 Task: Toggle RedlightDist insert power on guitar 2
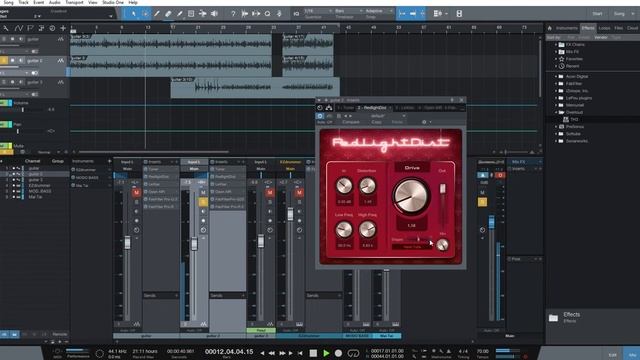pos(212,177)
